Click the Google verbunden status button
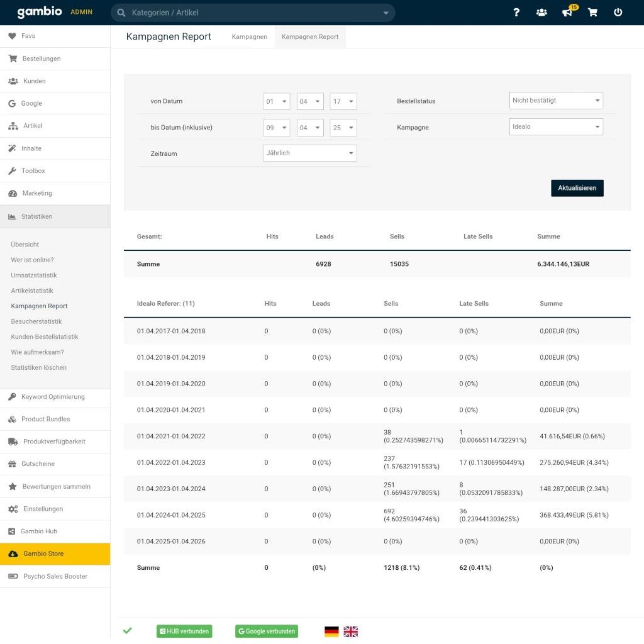The height and width of the screenshot is (644, 644). click(266, 631)
